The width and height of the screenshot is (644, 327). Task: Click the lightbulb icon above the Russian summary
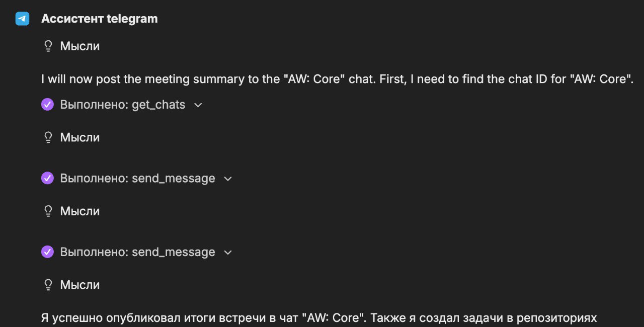[48, 285]
